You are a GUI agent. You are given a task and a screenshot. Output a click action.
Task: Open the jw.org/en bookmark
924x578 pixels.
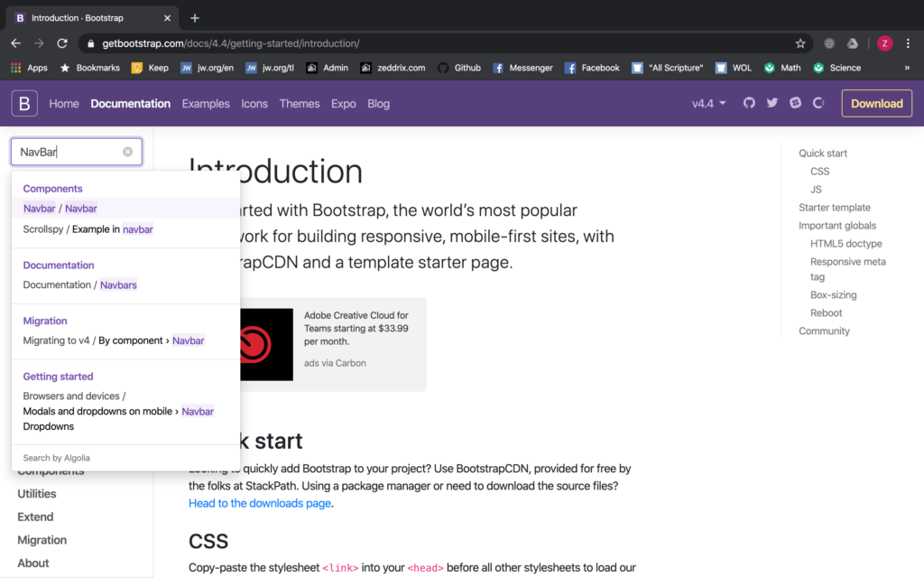207,68
